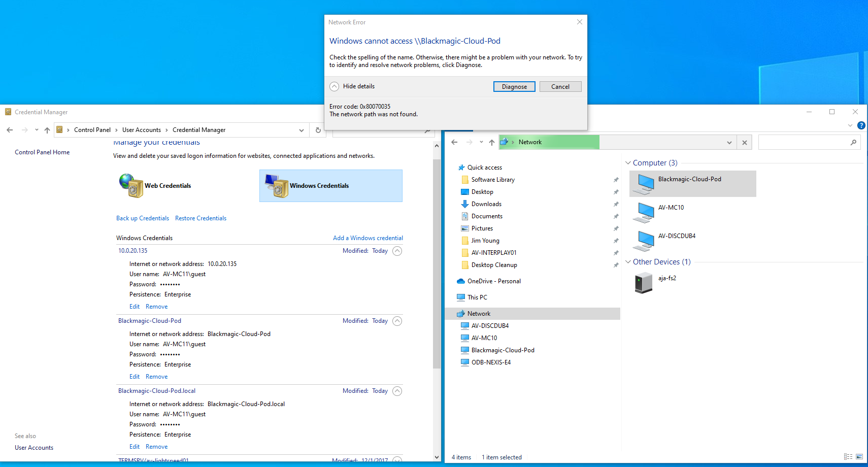This screenshot has height=467, width=868.
Task: Click Control Panel breadcrumb in address bar
Action: point(92,130)
